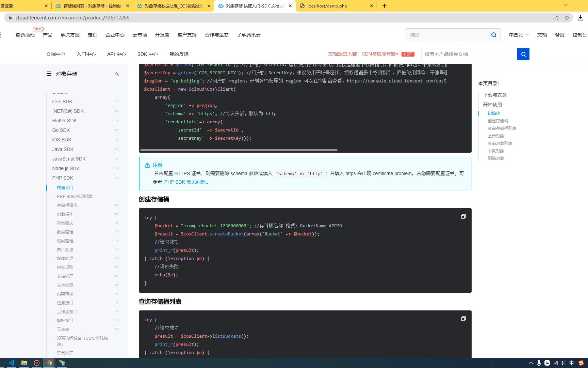This screenshot has width=588, height=368.
Task: Open the 文档中心 menu item
Action: click(x=55, y=54)
